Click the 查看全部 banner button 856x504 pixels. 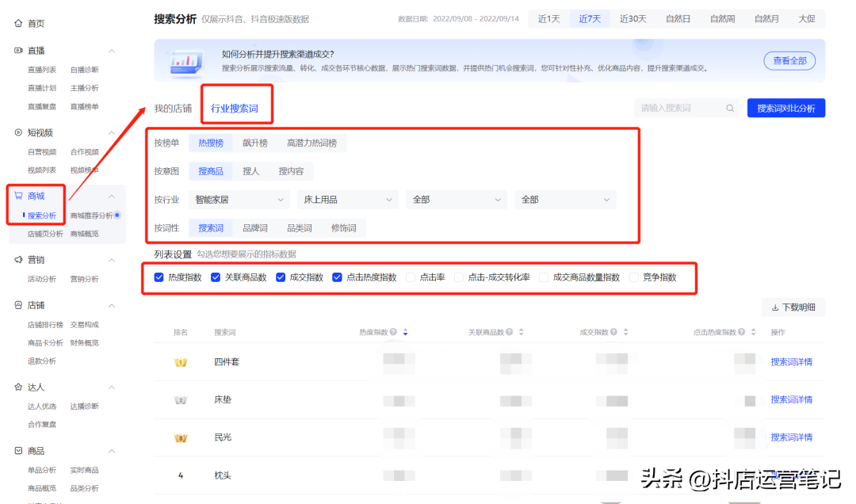pyautogui.click(x=789, y=60)
